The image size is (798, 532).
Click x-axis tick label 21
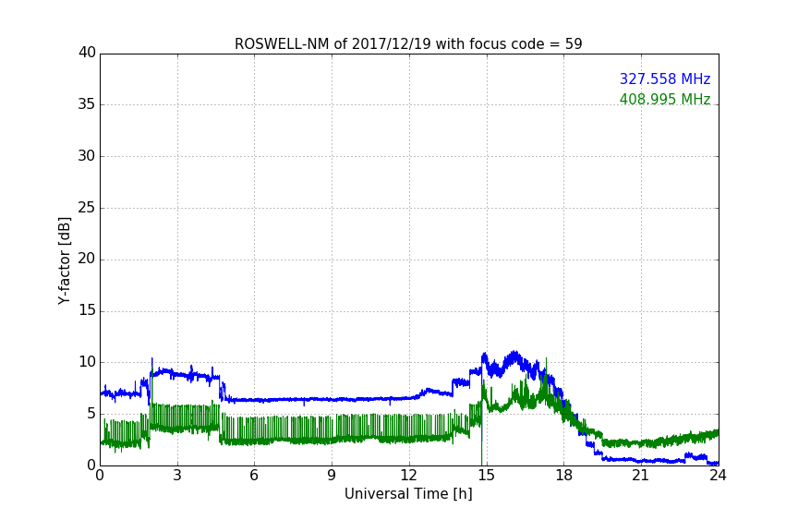(641, 476)
